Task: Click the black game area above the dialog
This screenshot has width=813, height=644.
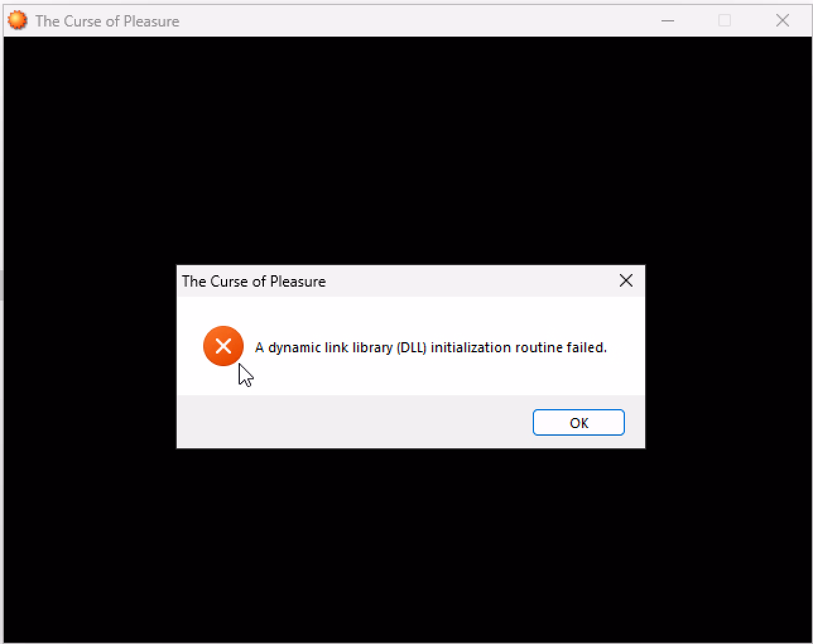Action: [x=406, y=150]
